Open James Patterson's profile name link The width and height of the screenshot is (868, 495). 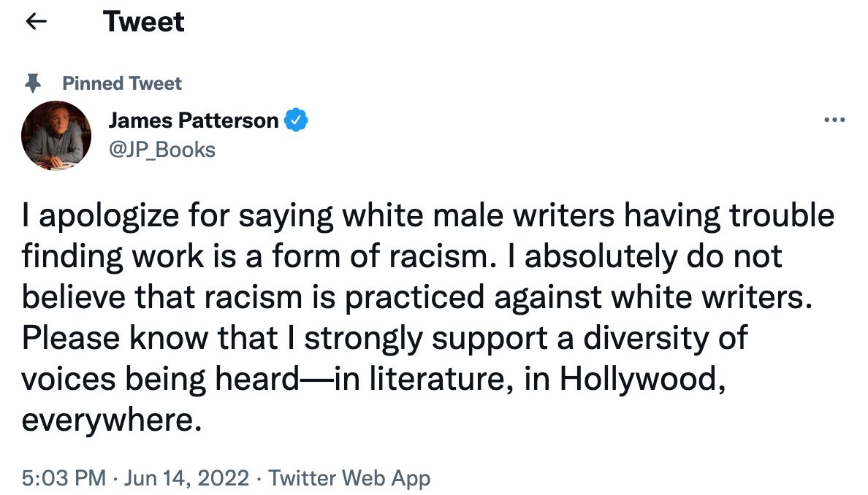[x=193, y=120]
